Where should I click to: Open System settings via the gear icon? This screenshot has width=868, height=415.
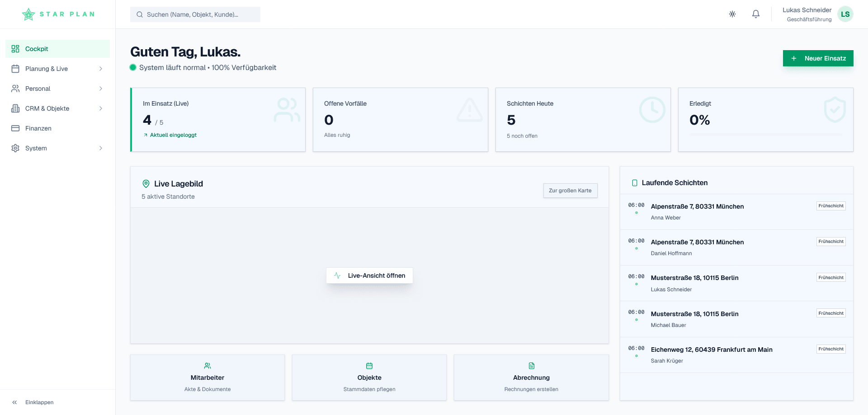point(16,148)
